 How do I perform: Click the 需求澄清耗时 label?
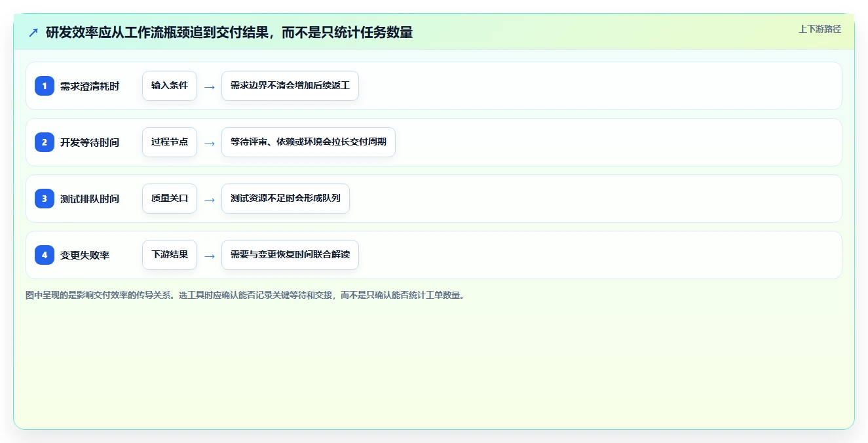[x=90, y=86]
